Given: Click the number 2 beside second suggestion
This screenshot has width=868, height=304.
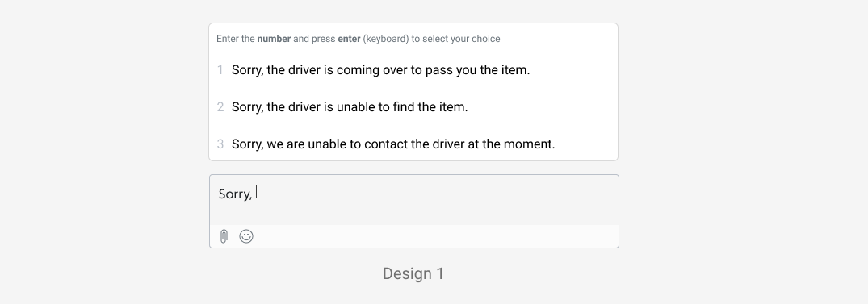Looking at the screenshot, I should click(x=220, y=107).
